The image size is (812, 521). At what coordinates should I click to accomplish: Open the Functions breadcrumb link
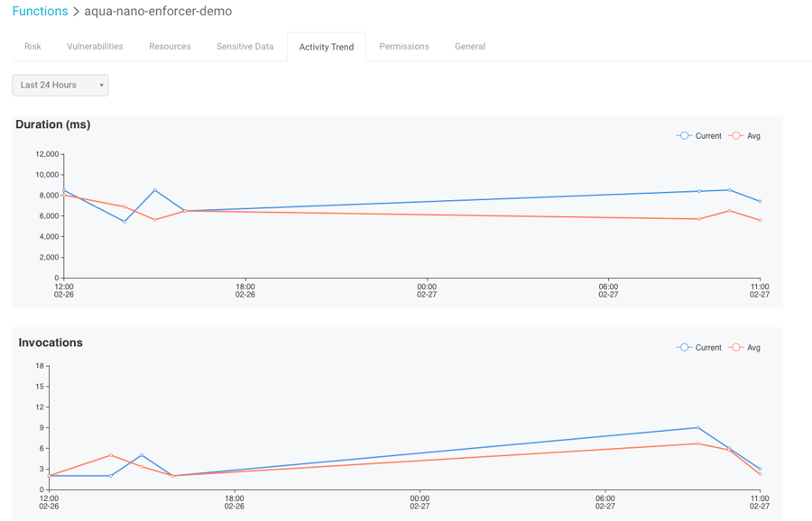coord(40,12)
